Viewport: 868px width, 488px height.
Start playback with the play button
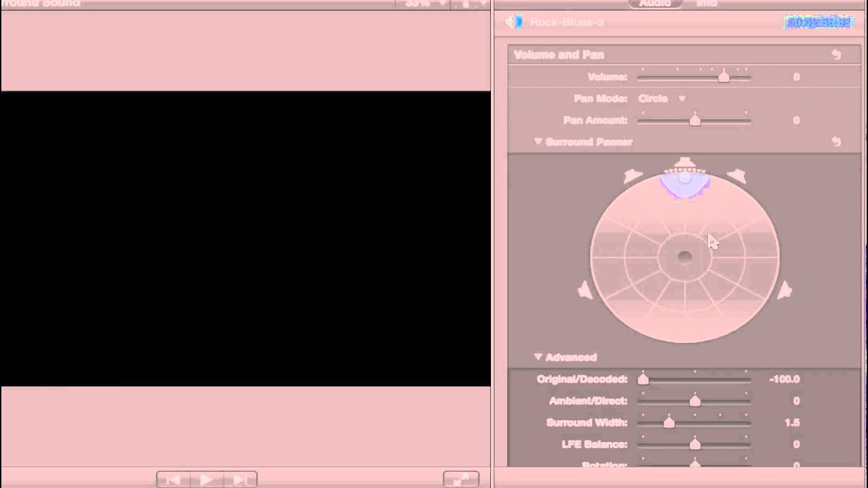pos(206,480)
